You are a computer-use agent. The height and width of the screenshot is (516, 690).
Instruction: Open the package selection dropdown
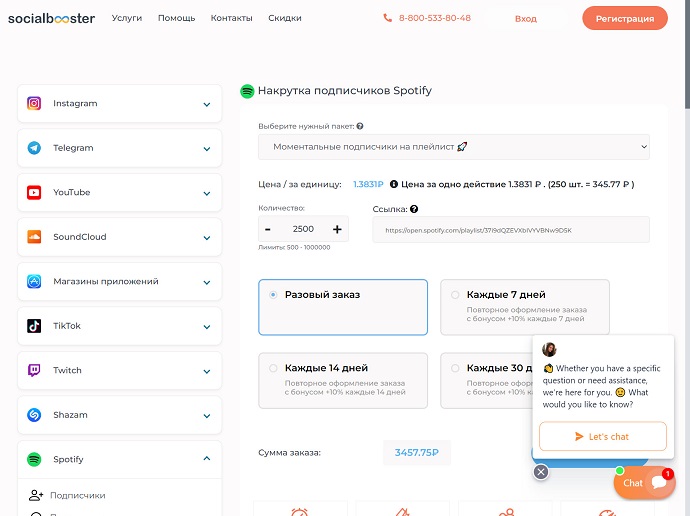454,147
